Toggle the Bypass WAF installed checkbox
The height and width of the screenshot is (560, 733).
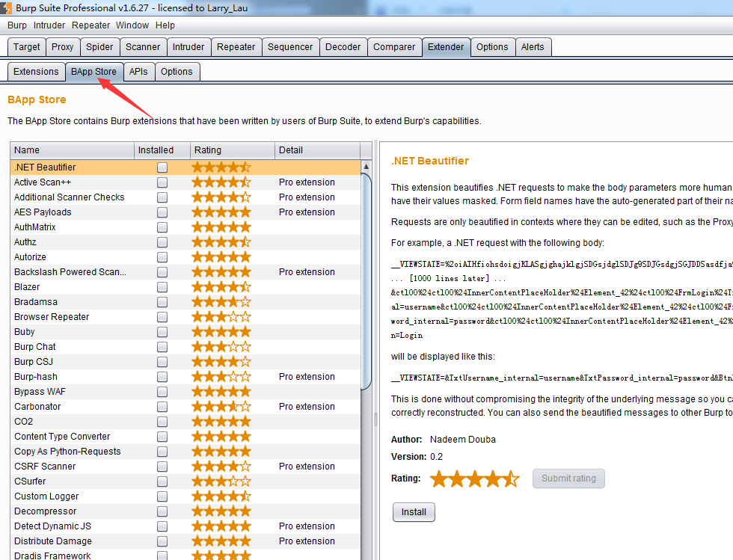tap(162, 392)
